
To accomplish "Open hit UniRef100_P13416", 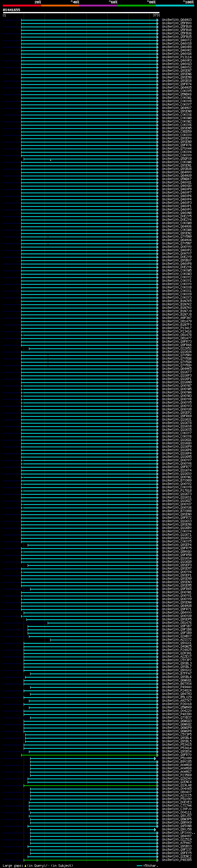I will (177, 332).
